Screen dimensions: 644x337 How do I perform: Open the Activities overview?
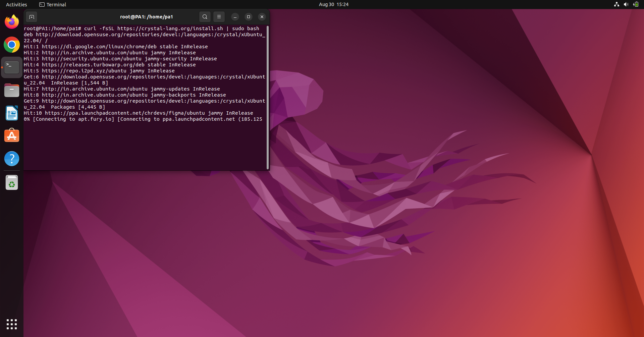16,4
